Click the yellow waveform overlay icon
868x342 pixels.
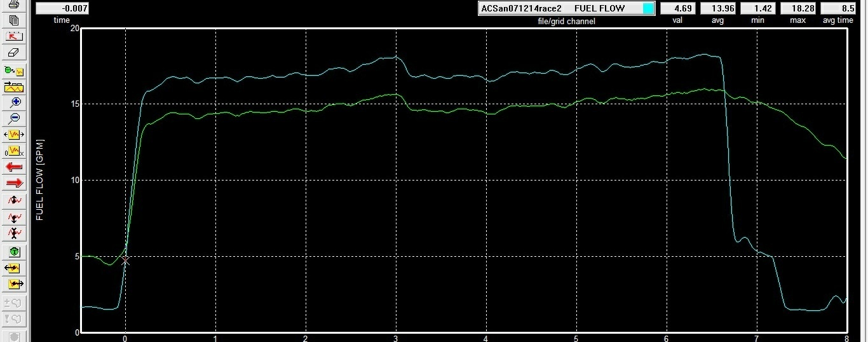pos(14,86)
